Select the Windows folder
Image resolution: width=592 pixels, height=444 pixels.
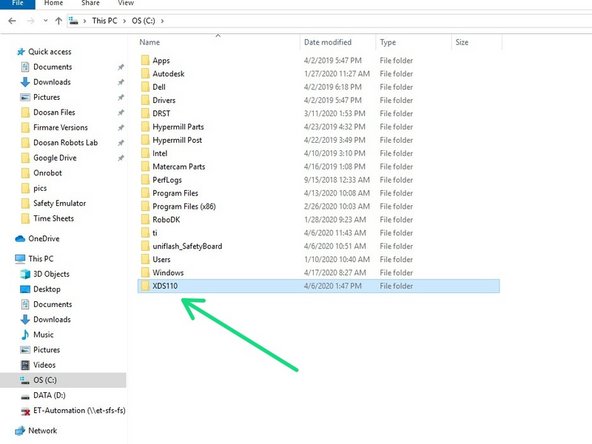168,273
